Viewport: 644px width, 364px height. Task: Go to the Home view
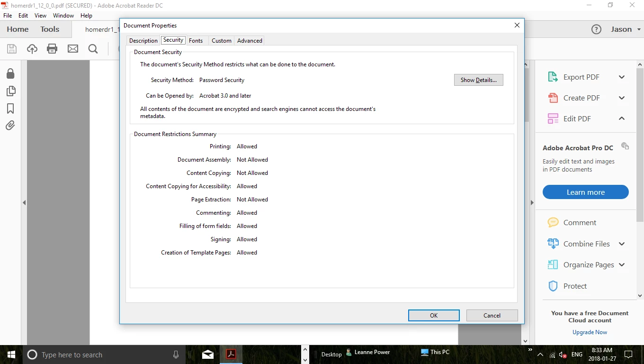[18, 29]
